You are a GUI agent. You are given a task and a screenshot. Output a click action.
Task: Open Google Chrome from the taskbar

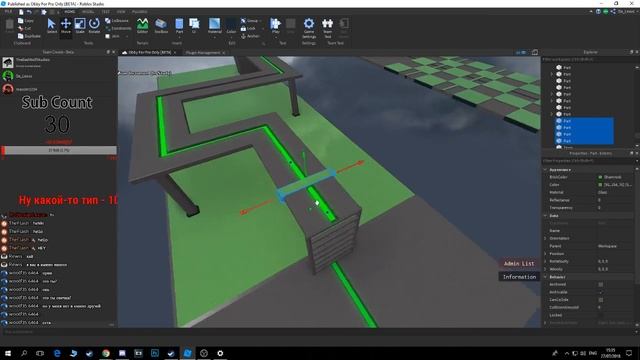(x=106, y=353)
